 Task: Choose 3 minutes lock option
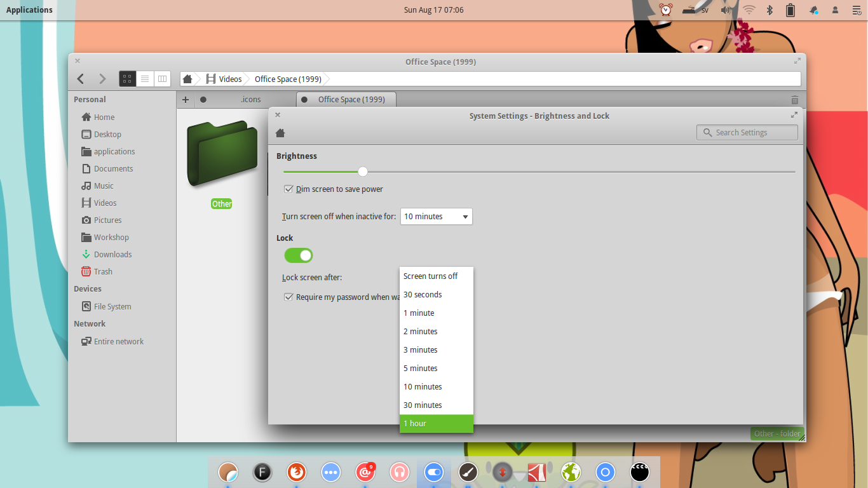point(437,350)
